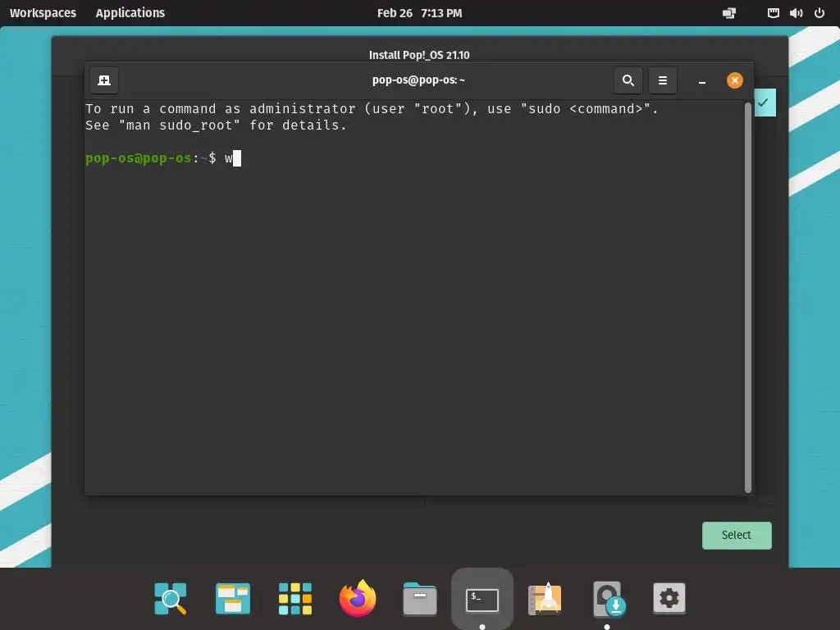
Task: Open the date and time panel
Action: tap(419, 13)
